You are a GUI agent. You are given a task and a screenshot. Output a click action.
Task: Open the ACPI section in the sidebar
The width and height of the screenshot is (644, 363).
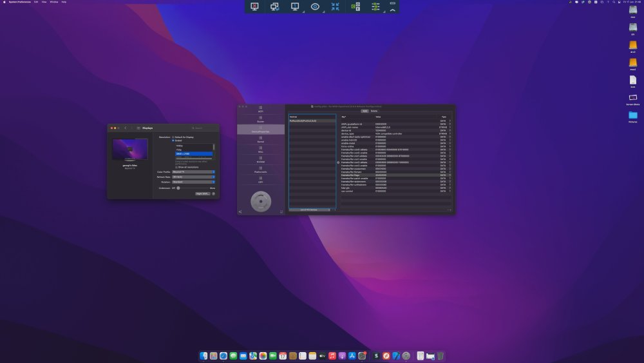point(260,110)
